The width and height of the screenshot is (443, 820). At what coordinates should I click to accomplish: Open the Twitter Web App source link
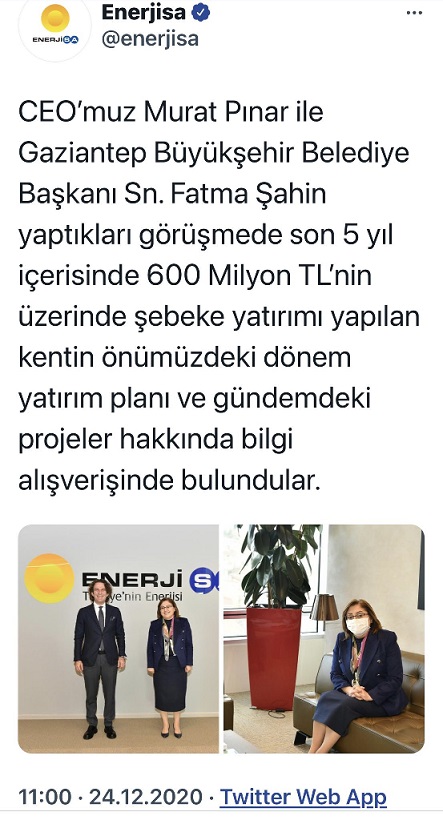tap(303, 797)
